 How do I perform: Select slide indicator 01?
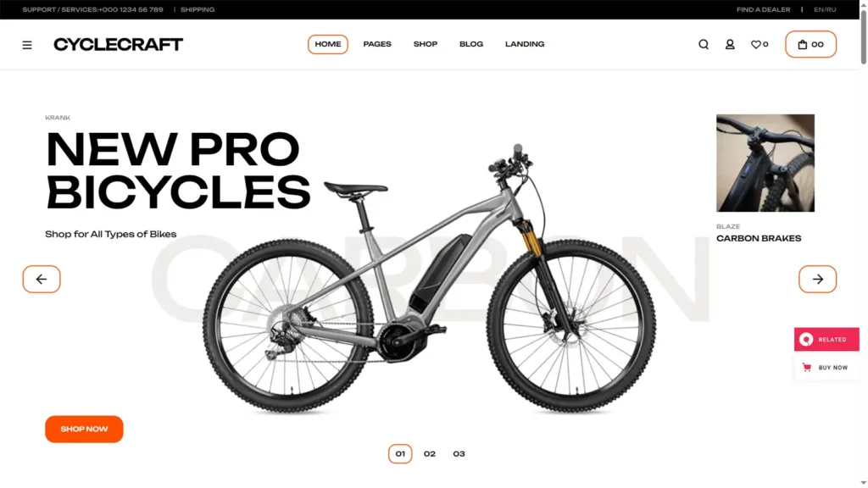click(400, 454)
